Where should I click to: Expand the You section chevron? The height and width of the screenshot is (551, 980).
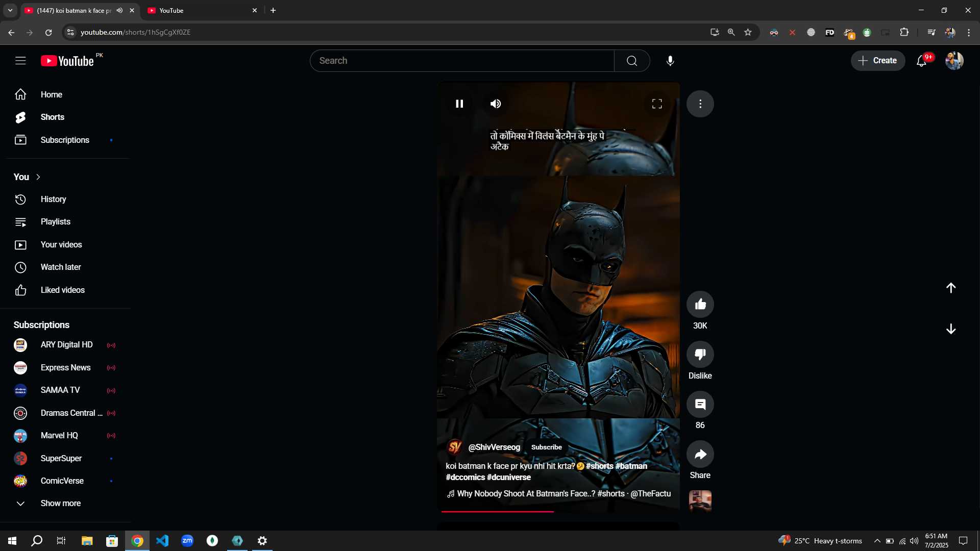pyautogui.click(x=38, y=177)
